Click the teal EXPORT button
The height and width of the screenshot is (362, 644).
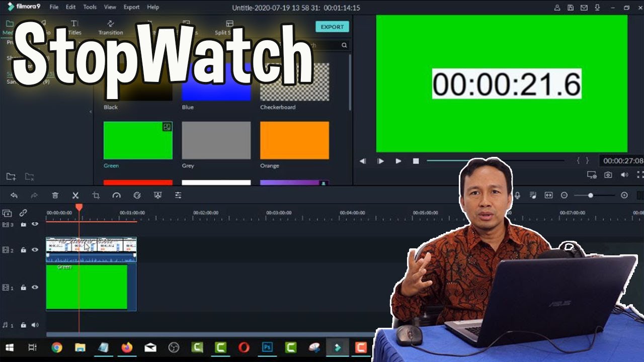click(332, 27)
